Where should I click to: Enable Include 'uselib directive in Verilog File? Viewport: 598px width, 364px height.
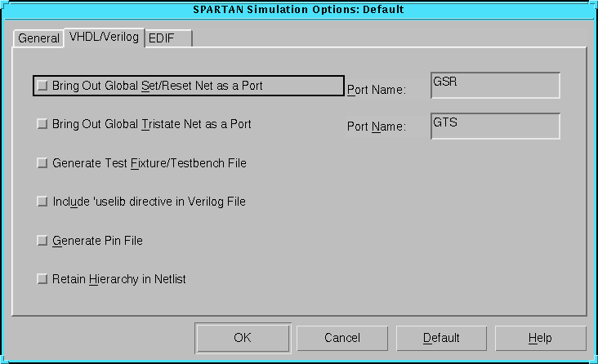pos(42,202)
